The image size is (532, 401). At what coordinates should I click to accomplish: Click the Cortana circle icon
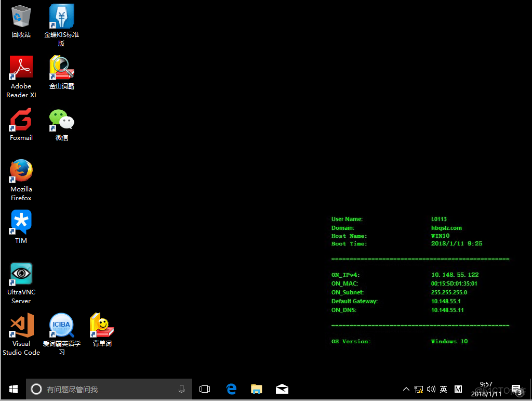[x=36, y=389]
